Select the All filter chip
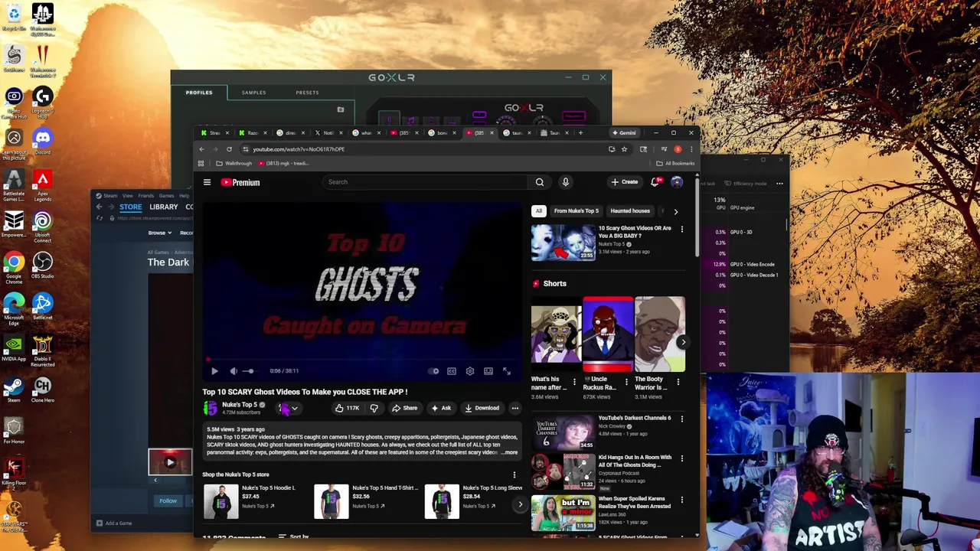The width and height of the screenshot is (980, 551). (539, 211)
